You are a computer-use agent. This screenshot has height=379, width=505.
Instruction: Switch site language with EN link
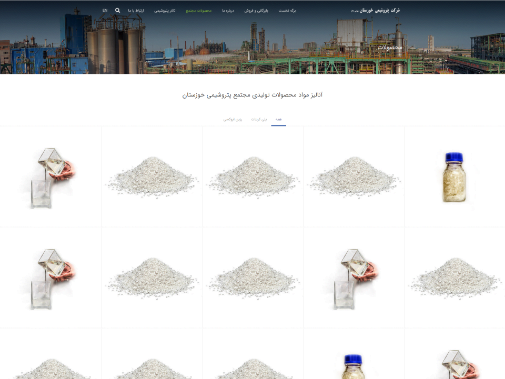[105, 11]
